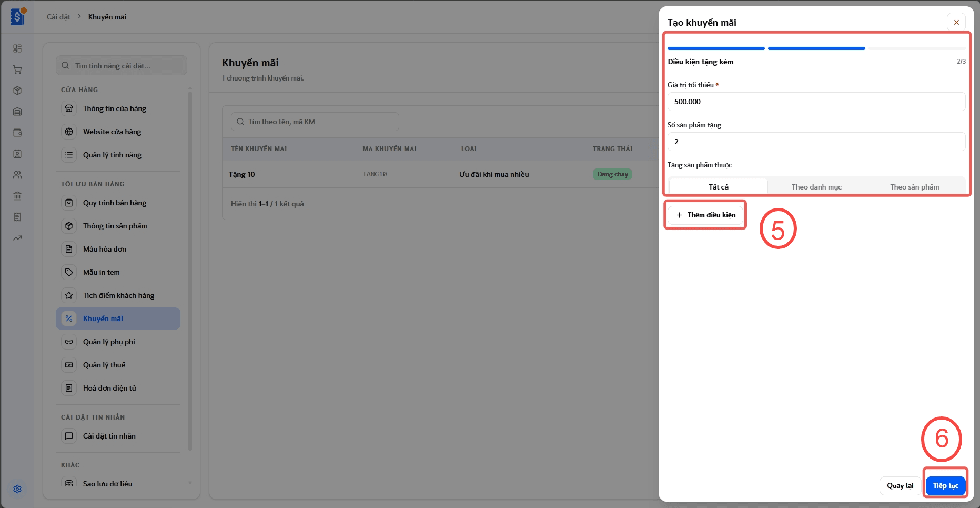The image size is (980, 508).
Task: Click the 'Cài đặt' breadcrumb link
Action: pyautogui.click(x=58, y=17)
